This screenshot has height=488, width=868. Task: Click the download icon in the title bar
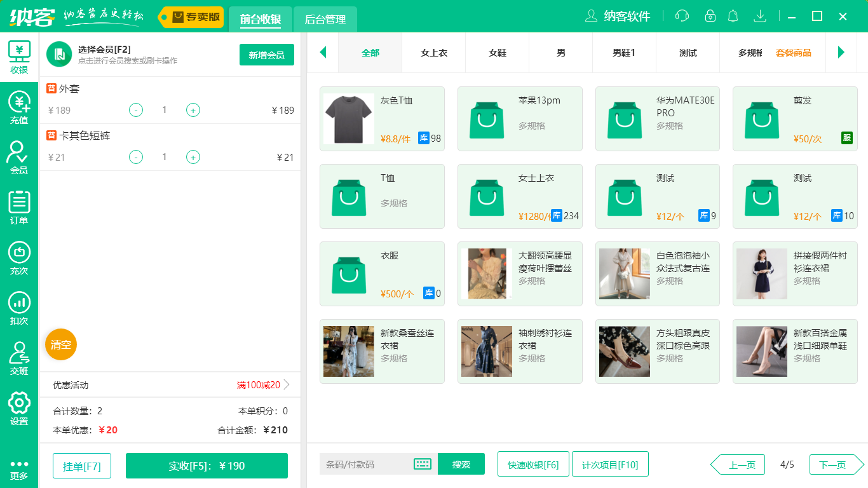(x=759, y=16)
